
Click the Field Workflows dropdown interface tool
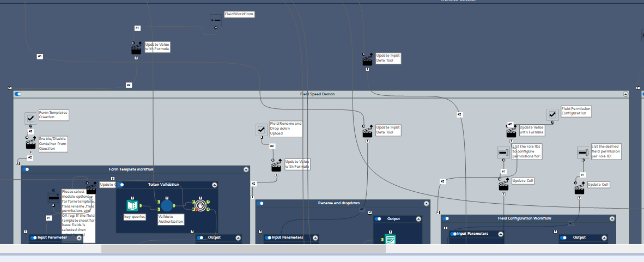[216, 20]
